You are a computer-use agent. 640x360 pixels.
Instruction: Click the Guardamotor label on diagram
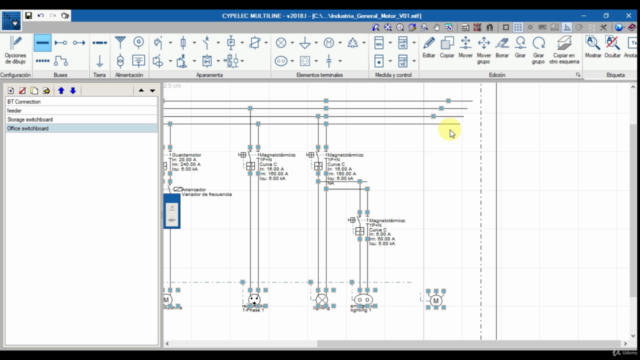187,155
